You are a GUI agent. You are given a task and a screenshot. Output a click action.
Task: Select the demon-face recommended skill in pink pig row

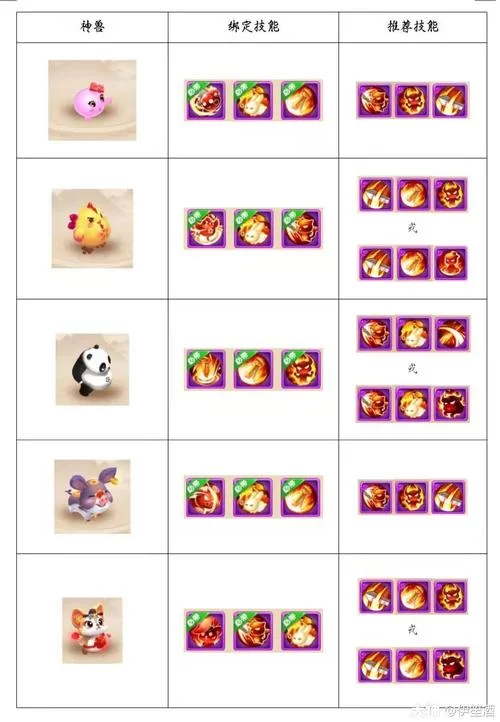coord(412,100)
